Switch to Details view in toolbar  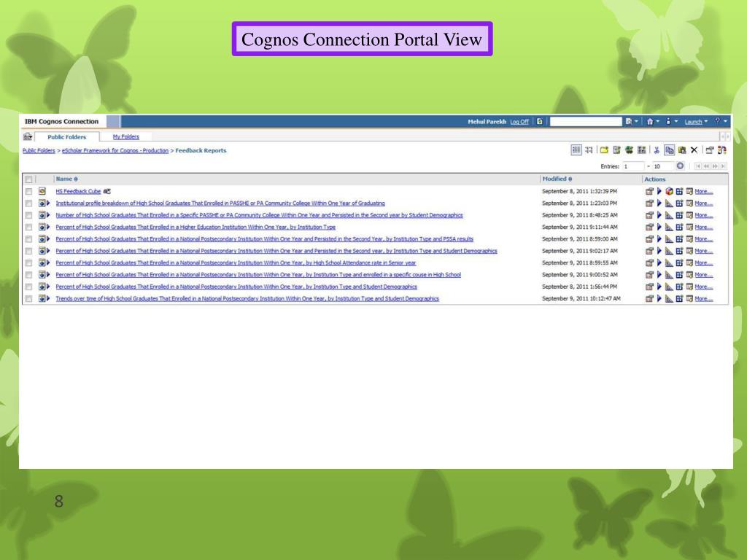point(589,150)
